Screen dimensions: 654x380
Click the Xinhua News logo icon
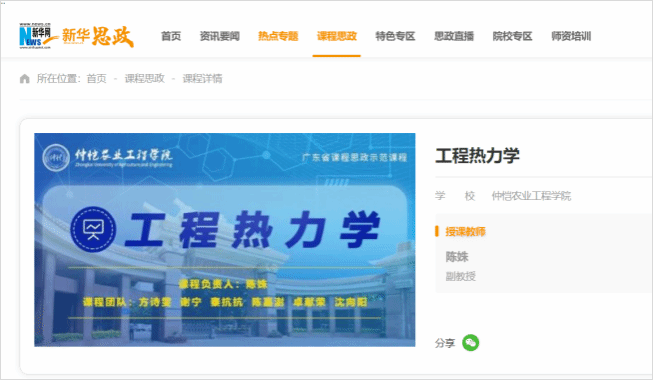pyautogui.click(x=35, y=36)
